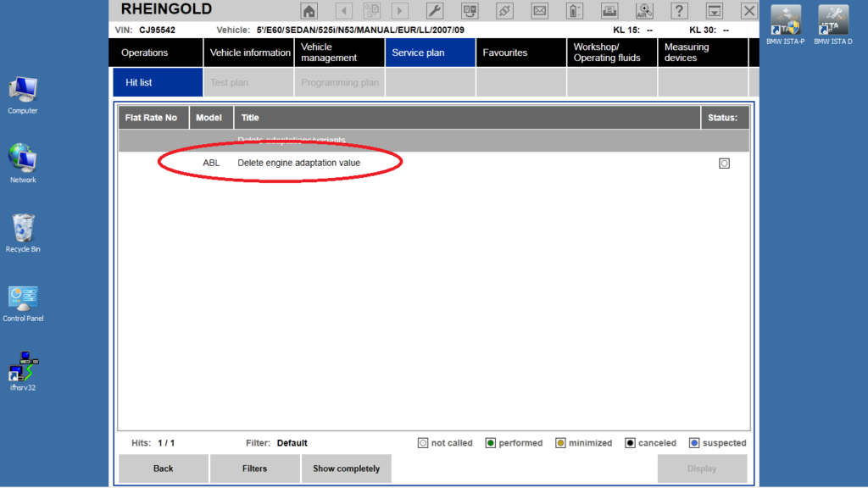Open the BMW ISTA-P desktop shortcut
Image resolution: width=868 pixels, height=488 pixels.
[786, 25]
